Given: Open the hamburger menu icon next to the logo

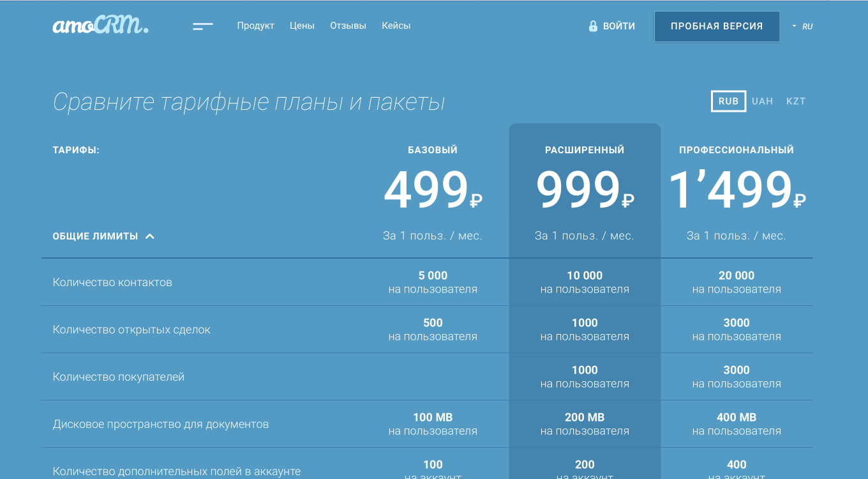Looking at the screenshot, I should coord(202,26).
